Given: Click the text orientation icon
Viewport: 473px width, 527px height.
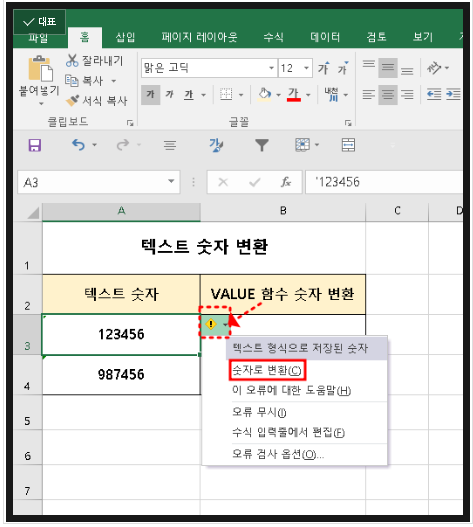Looking at the screenshot, I should click(x=434, y=68).
